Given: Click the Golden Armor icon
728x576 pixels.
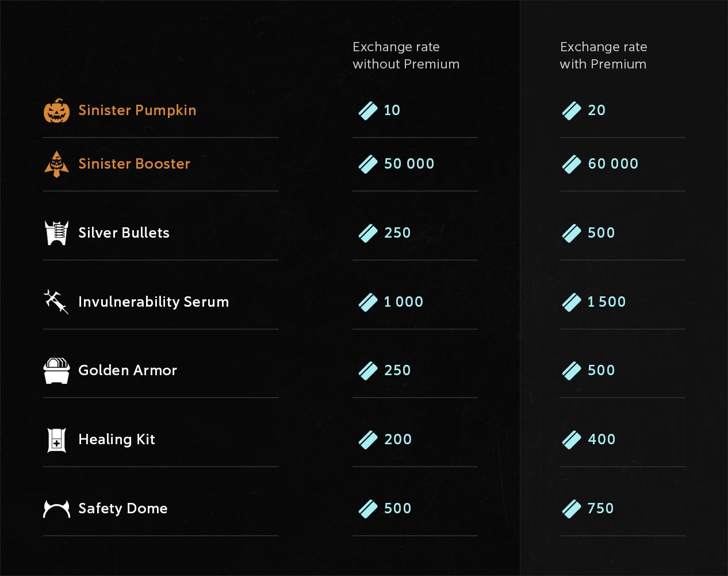Looking at the screenshot, I should coord(56,371).
